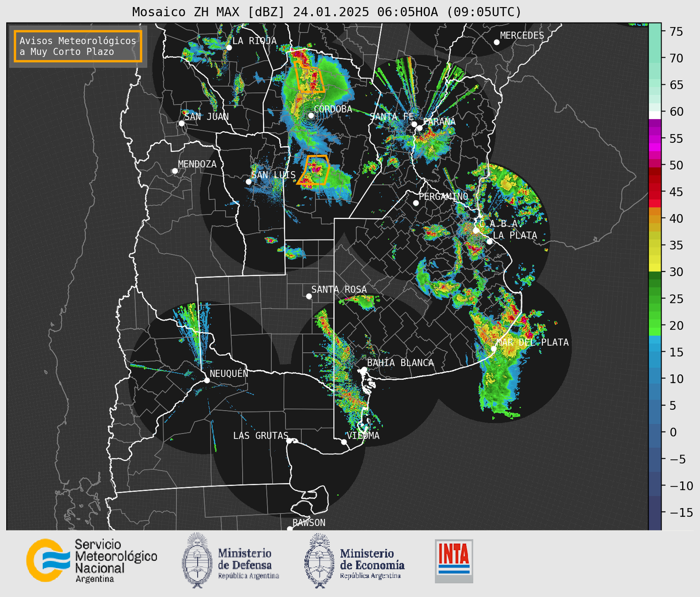Click the Mosaico ZH MAX map title
The width and height of the screenshot is (700, 597).
pyautogui.click(x=327, y=12)
